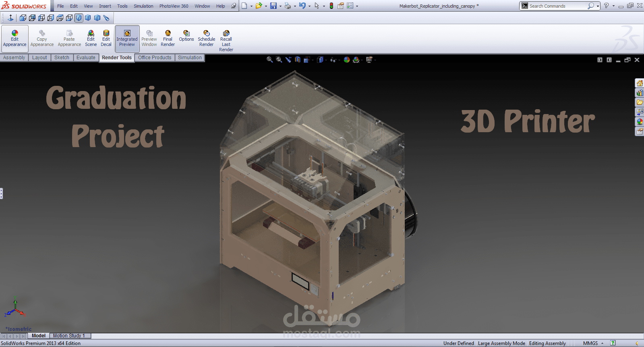Open the Schedule Render tool
This screenshot has width=644, height=347.
(206, 39)
